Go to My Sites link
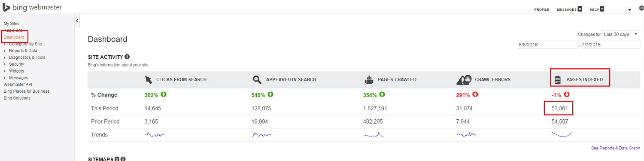Viewport: 644px width, 161px height. [x=12, y=24]
